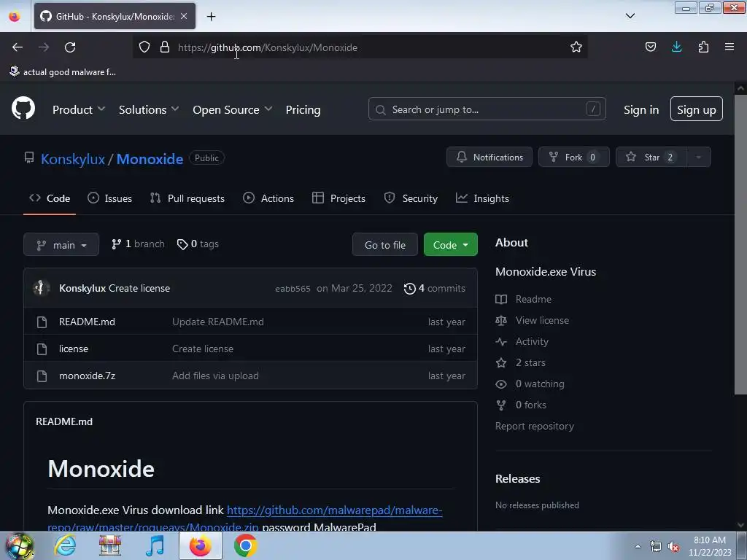
Task: Expand the Open Source menu
Action: click(233, 109)
